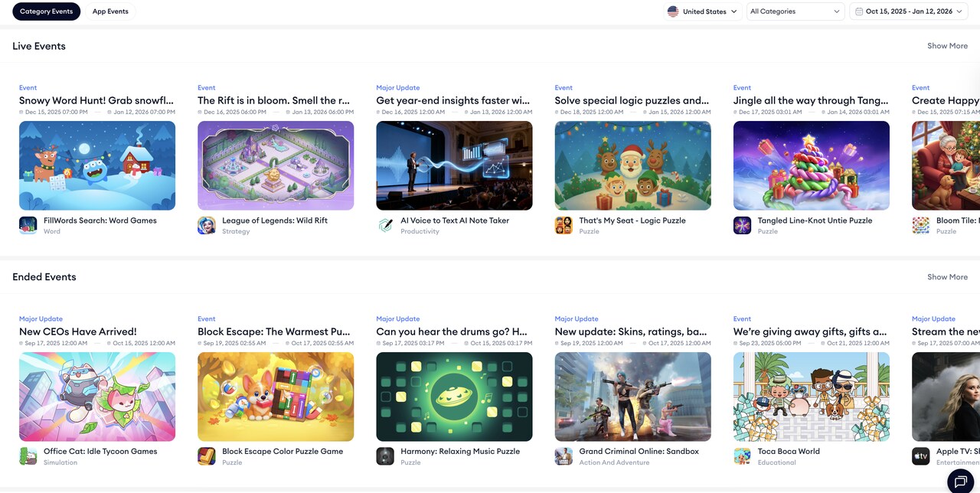Click the That's My Seat app icon

pyautogui.click(x=563, y=225)
